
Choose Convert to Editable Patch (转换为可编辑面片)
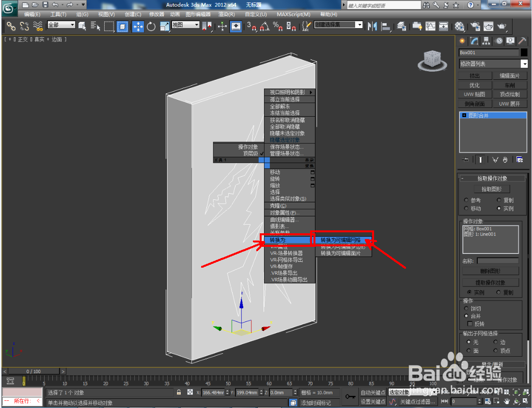[344, 253]
